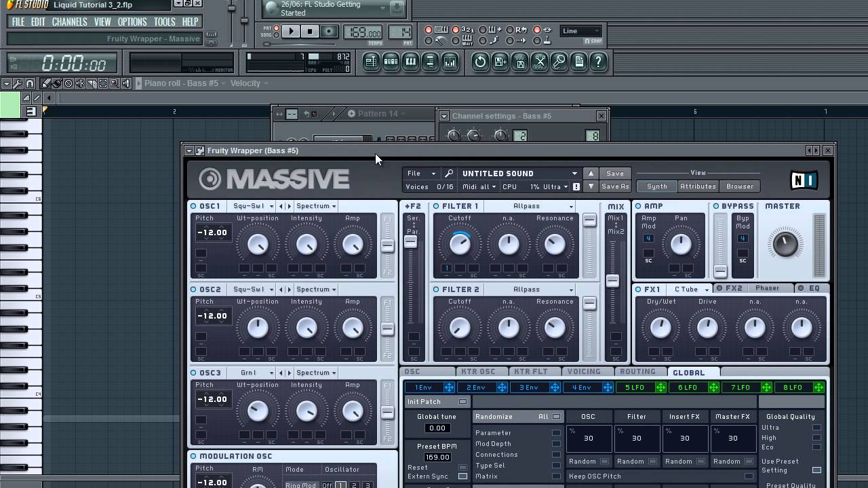Open the UNTITLED SOUND preset dropdown
This screenshot has width=868, height=488.
[519, 174]
